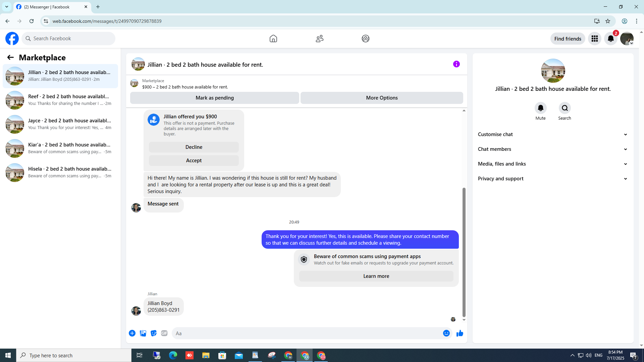Attach a photo file in composer
644x362 pixels.
click(x=143, y=333)
